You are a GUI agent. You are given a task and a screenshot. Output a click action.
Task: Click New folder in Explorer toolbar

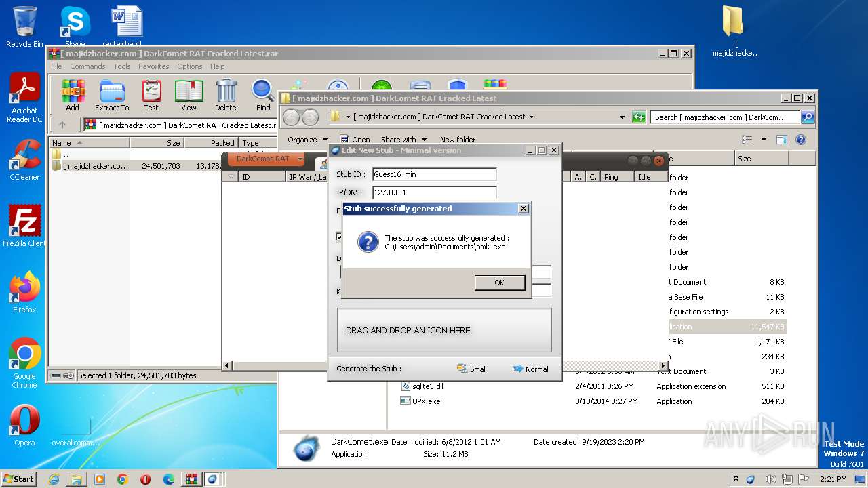(458, 140)
